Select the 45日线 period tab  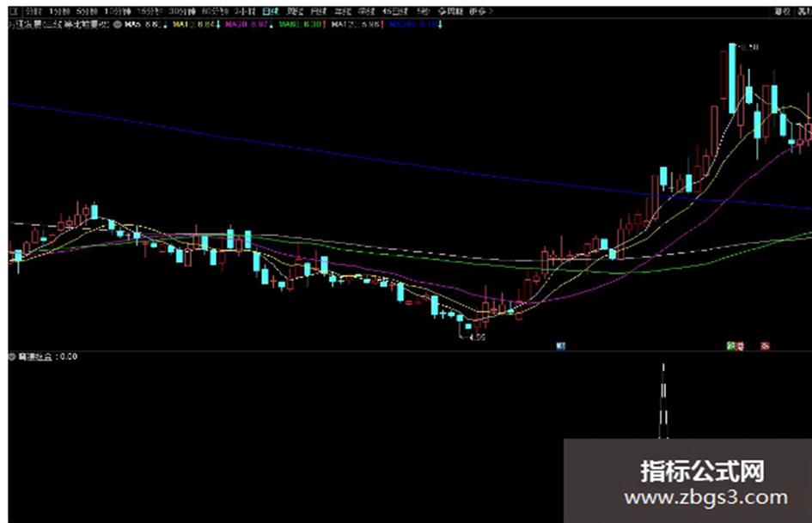(395, 11)
